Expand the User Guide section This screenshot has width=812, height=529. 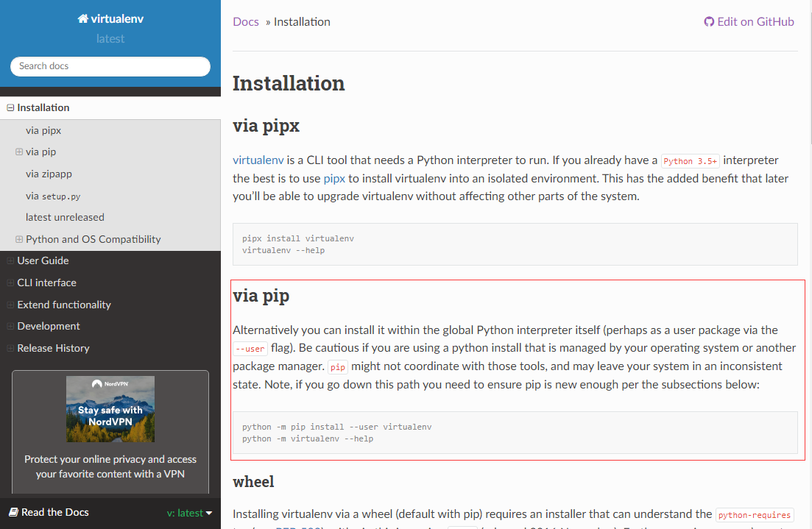10,261
